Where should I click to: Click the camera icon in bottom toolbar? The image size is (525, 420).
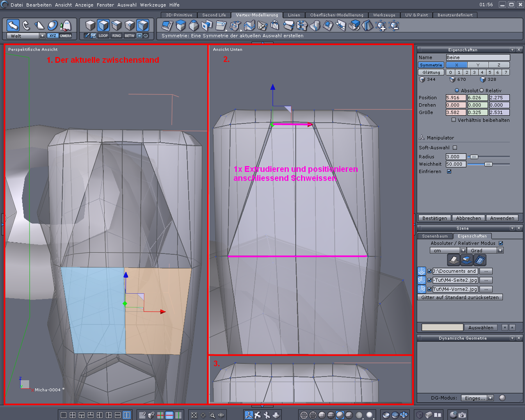click(x=462, y=415)
